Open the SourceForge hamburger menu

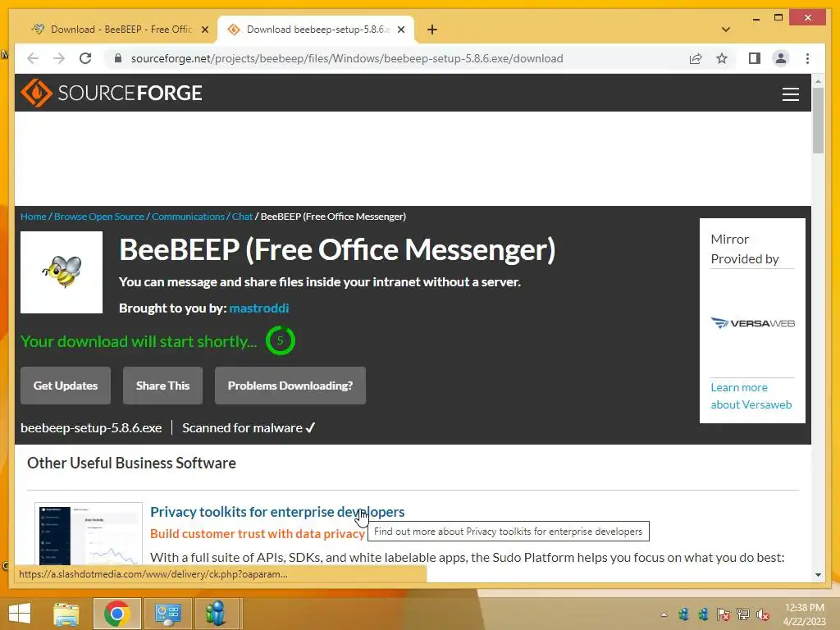point(790,94)
